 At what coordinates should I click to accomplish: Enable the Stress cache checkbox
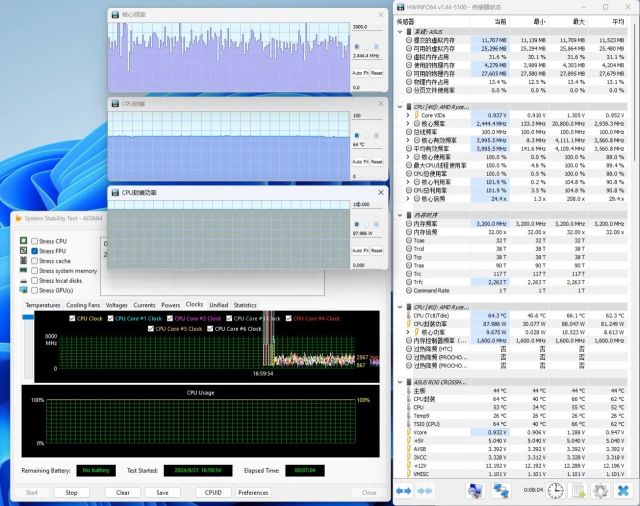[35, 261]
